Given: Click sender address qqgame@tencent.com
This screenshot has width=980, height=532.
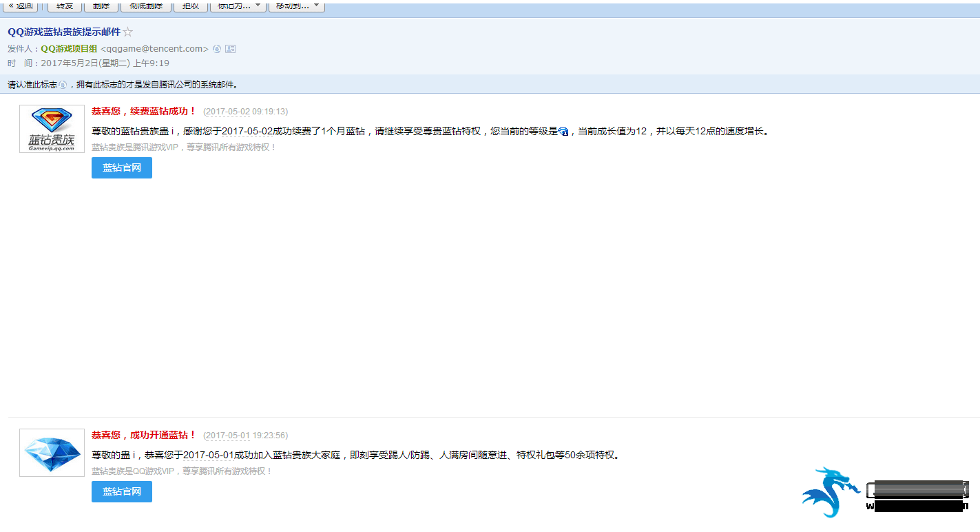Looking at the screenshot, I should [x=154, y=49].
